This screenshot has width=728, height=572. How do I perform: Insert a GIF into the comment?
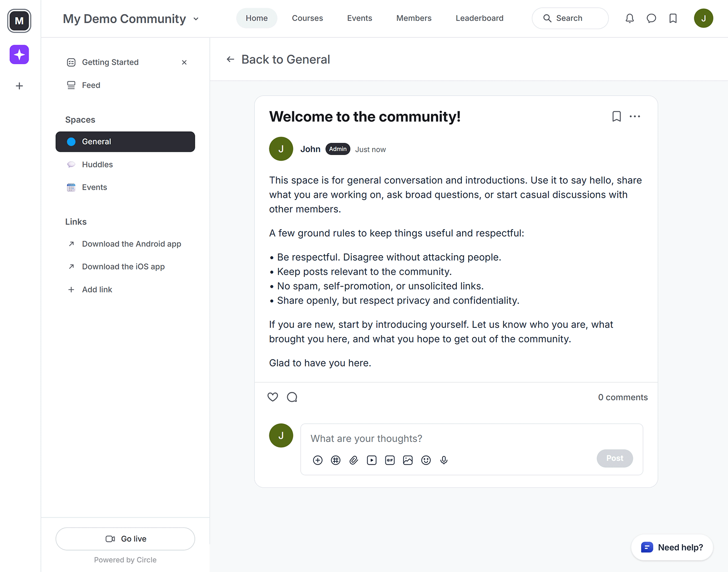point(389,460)
